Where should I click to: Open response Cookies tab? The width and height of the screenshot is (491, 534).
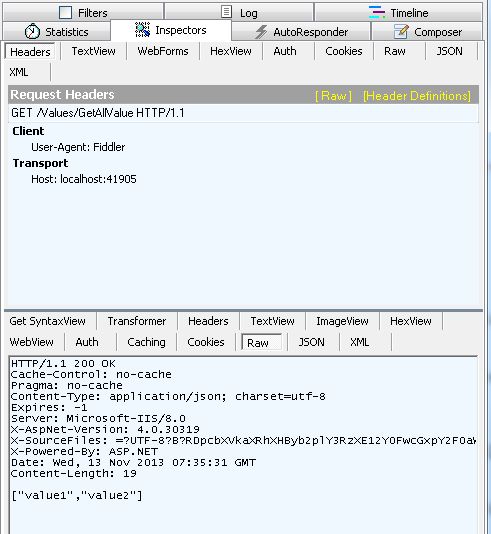[206, 342]
